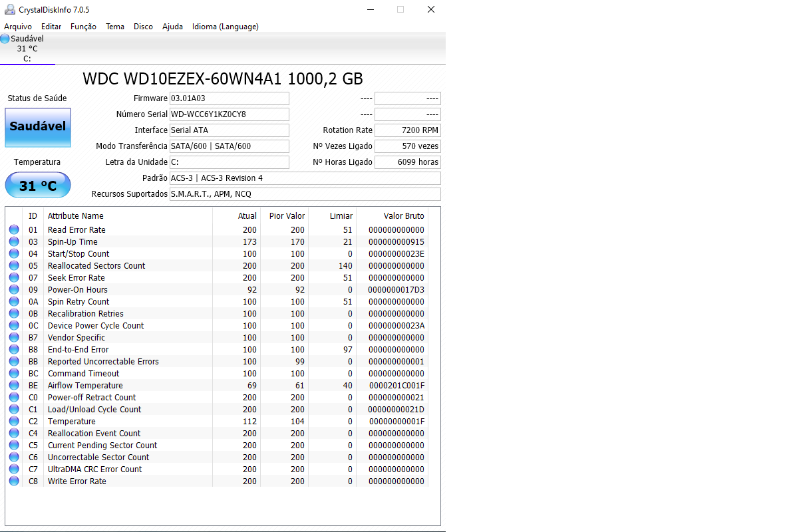Close the CrystalDiskInfo window
The height and width of the screenshot is (532, 785).
(430, 9)
